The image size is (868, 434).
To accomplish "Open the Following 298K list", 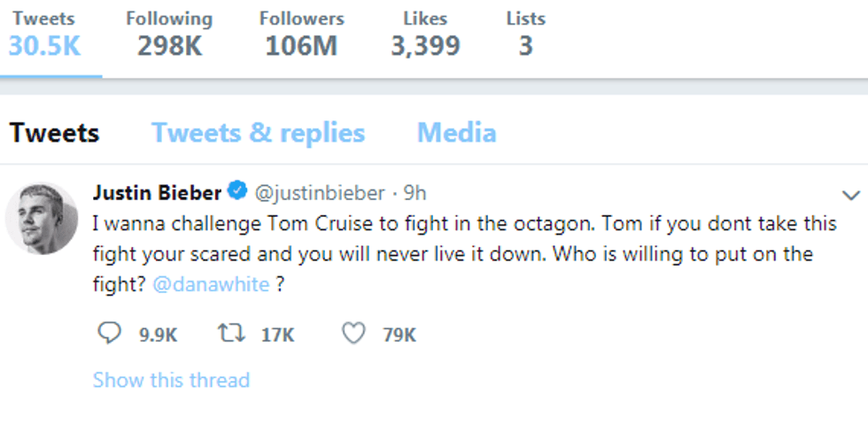I will [x=168, y=34].
